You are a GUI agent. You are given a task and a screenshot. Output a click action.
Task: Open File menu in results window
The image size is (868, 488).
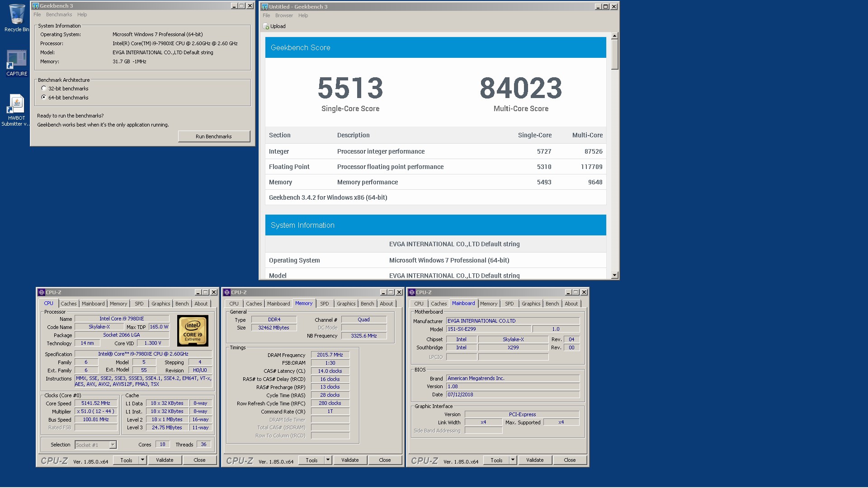(266, 15)
